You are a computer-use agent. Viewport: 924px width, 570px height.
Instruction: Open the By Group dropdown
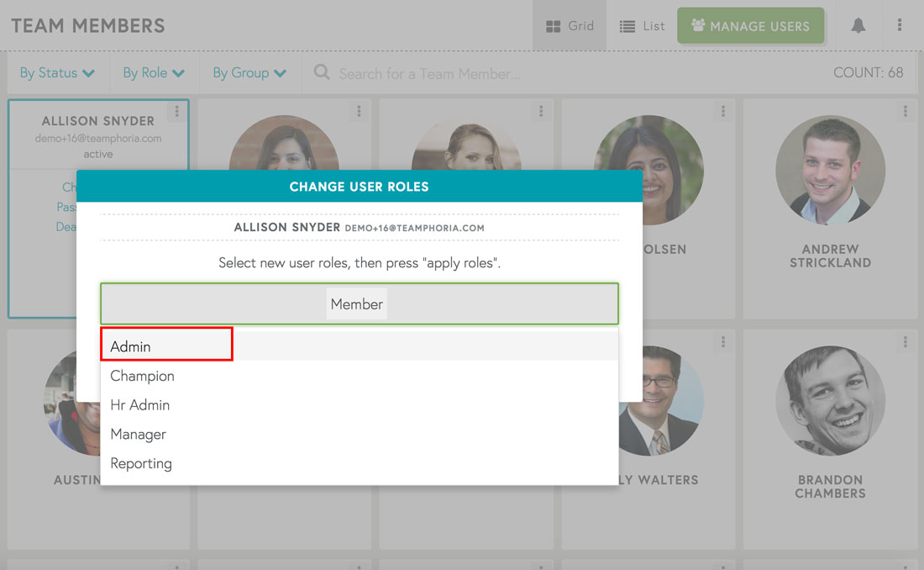click(x=249, y=73)
